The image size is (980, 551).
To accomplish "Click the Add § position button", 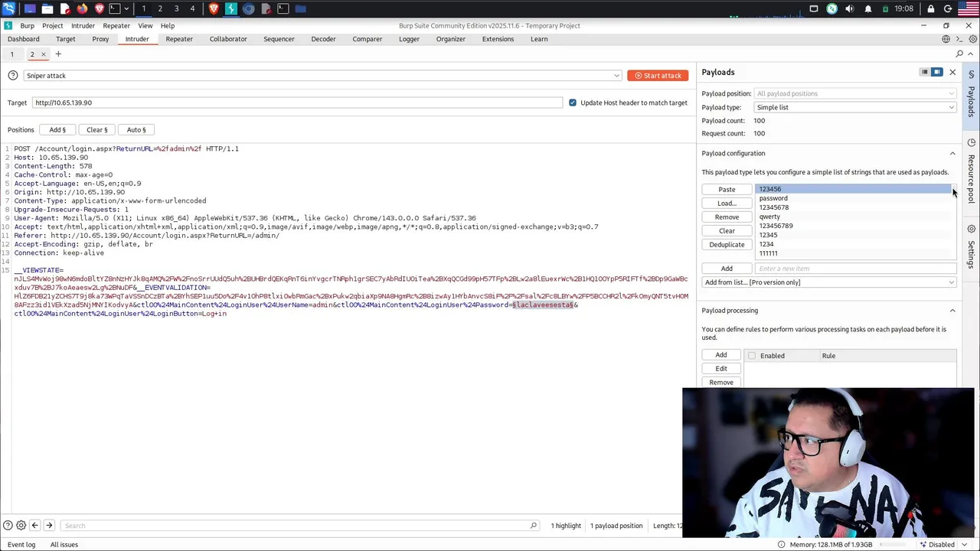I will [58, 130].
